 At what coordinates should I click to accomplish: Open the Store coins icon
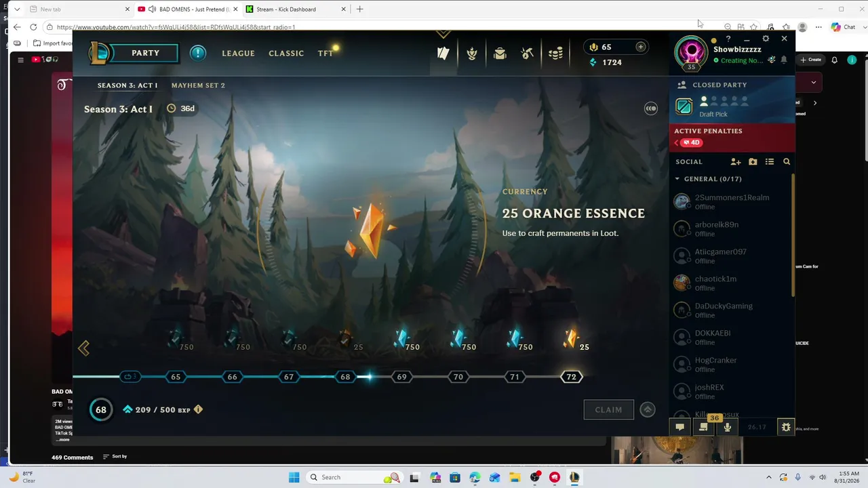pyautogui.click(x=555, y=54)
